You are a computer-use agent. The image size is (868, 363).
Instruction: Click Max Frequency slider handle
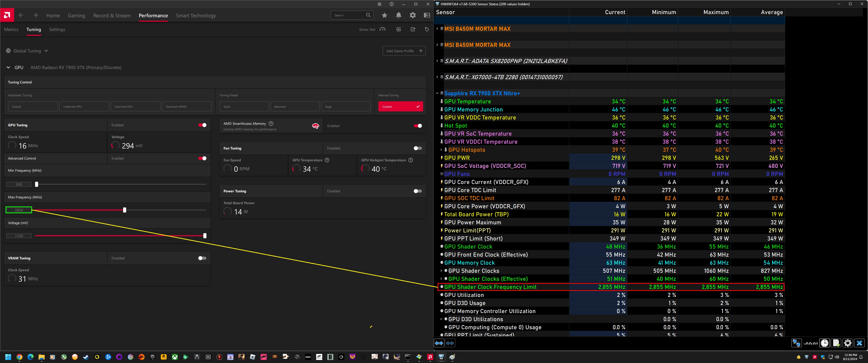[125, 210]
